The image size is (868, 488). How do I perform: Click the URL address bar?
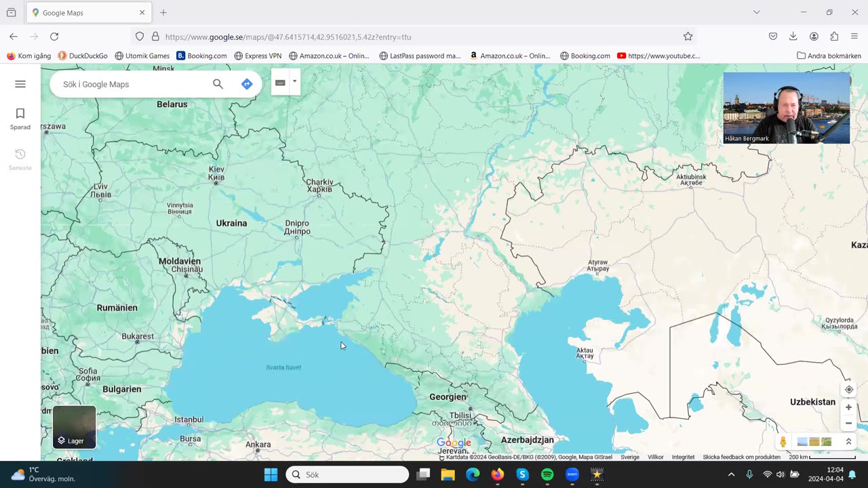click(x=414, y=37)
